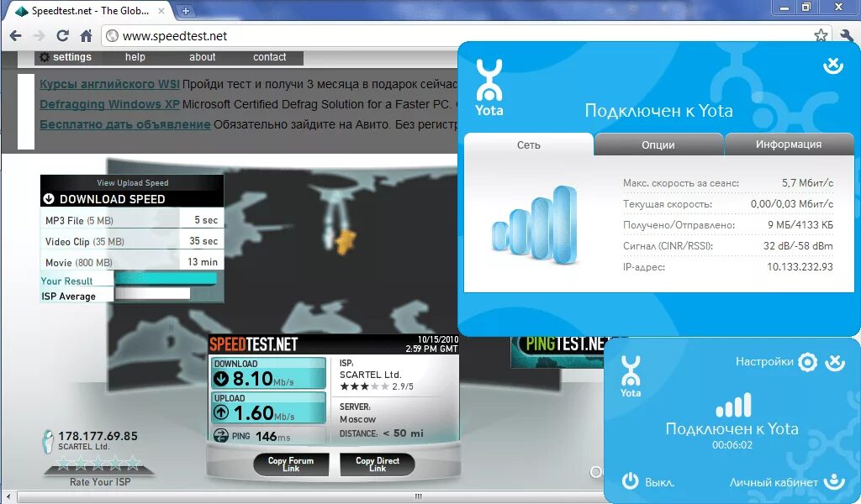Rate your ISP using the star row
Screen dimensions: 861x504
click(x=98, y=464)
